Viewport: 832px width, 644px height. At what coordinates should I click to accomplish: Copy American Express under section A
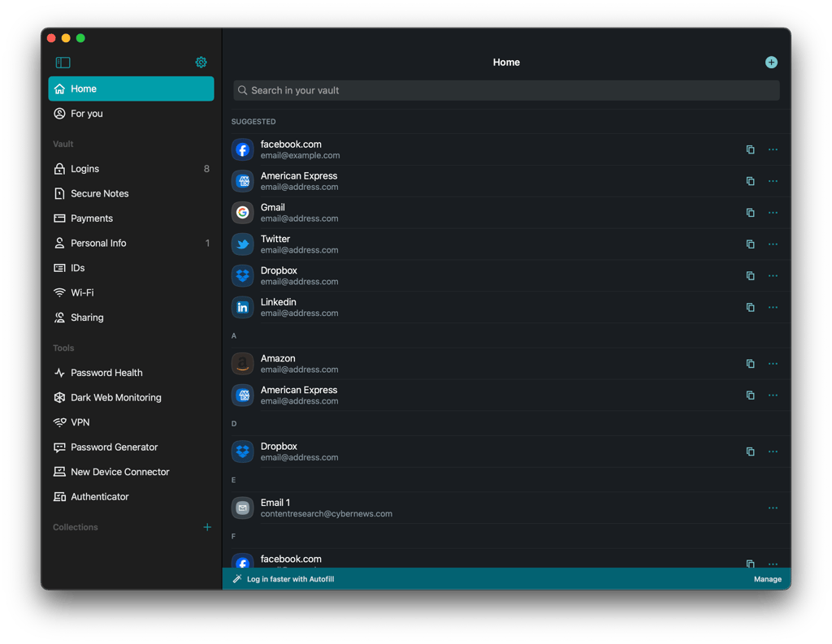click(x=750, y=395)
